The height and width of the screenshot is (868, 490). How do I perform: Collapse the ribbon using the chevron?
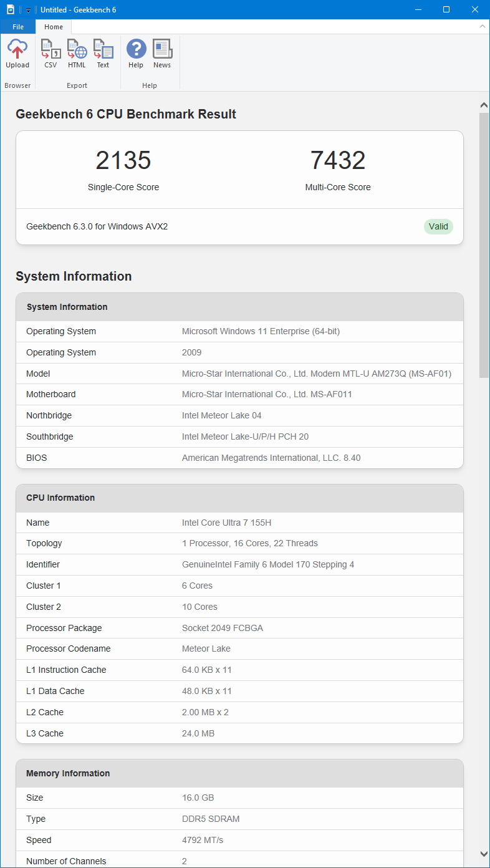[x=482, y=26]
